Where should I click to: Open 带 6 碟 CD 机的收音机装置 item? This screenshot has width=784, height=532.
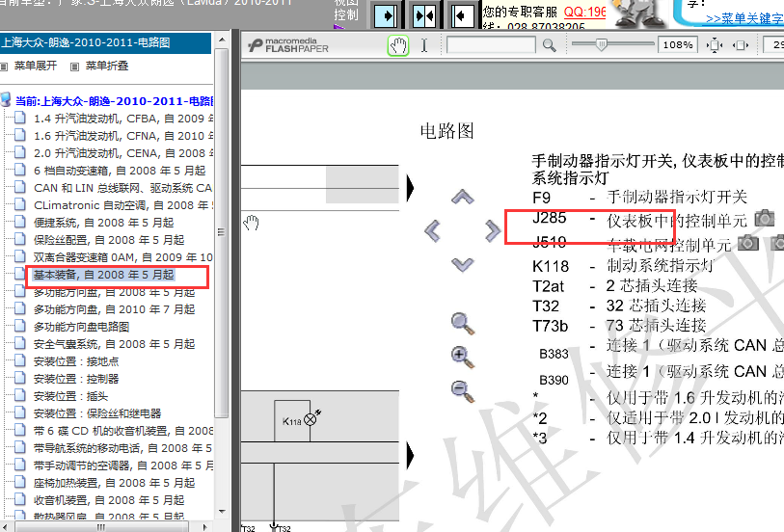[123, 431]
